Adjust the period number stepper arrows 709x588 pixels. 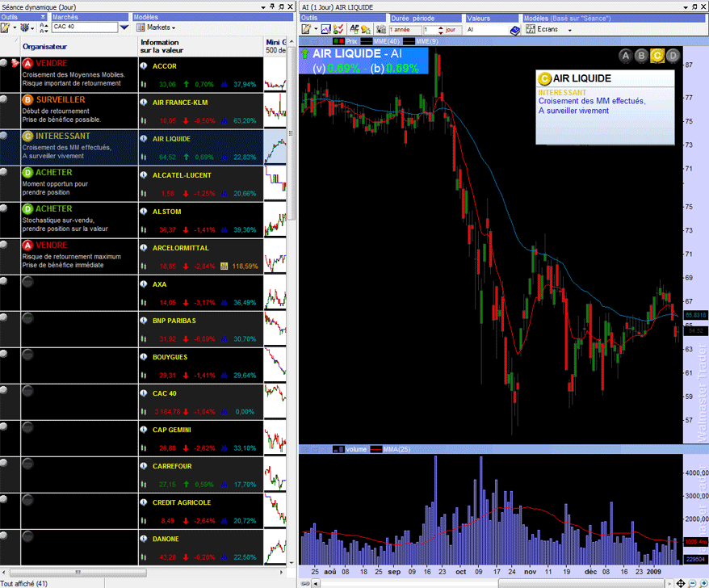pos(441,31)
